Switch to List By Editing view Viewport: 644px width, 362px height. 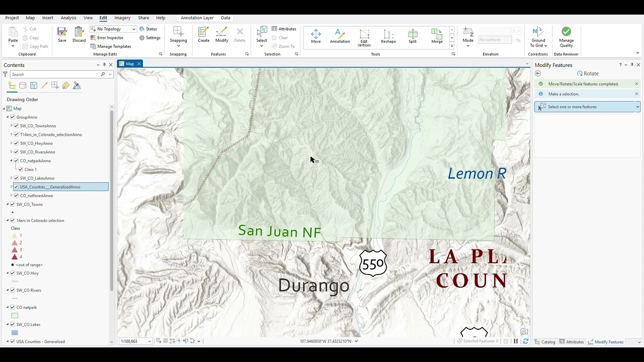pos(44,85)
